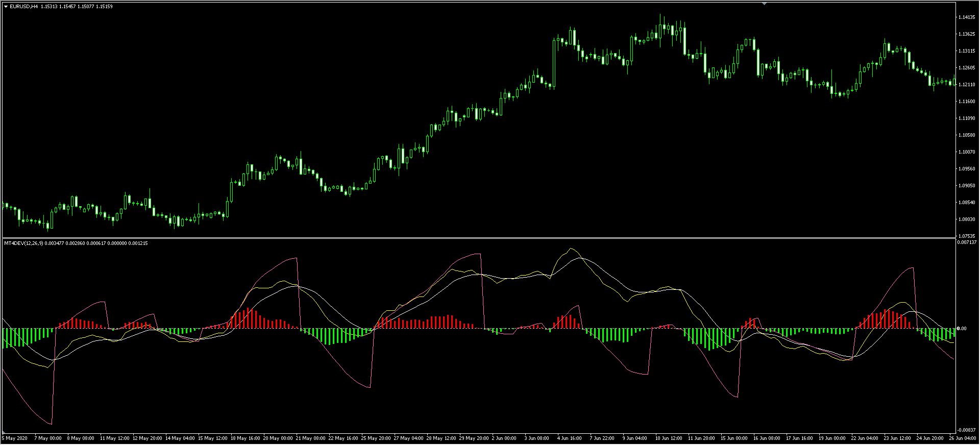
Task: Click the 1.13115 price level label
Action: [967, 51]
